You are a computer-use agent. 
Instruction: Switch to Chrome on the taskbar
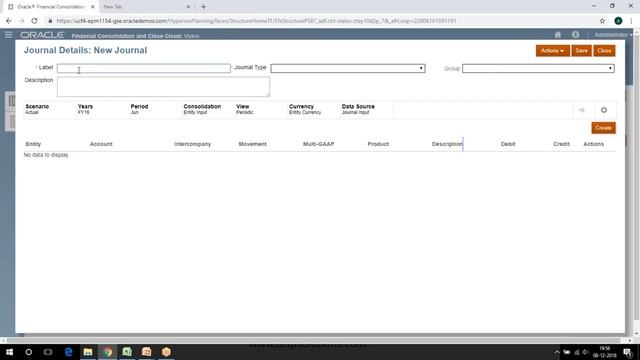pyautogui.click(x=107, y=352)
